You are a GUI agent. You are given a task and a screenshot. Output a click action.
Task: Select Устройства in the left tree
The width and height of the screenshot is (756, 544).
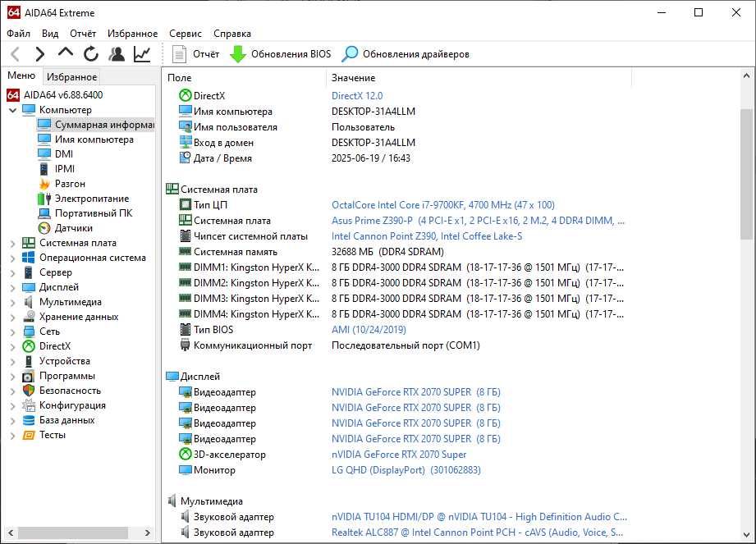coord(65,361)
